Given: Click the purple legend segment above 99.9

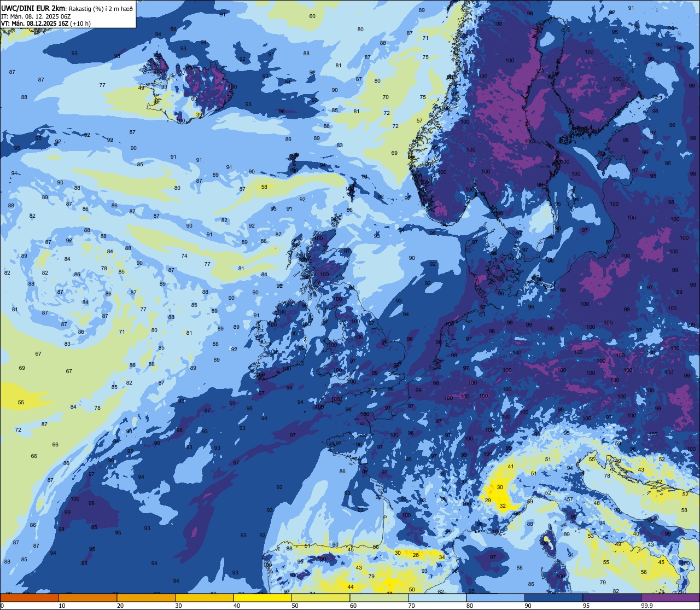Looking at the screenshot, I should click(670, 597).
